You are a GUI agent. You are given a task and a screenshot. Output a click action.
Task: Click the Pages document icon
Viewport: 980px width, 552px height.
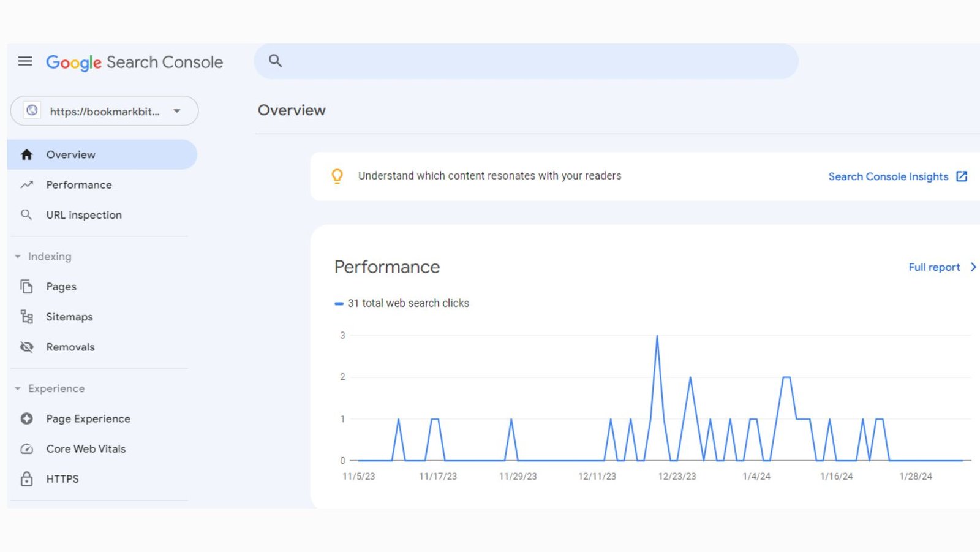click(x=26, y=287)
